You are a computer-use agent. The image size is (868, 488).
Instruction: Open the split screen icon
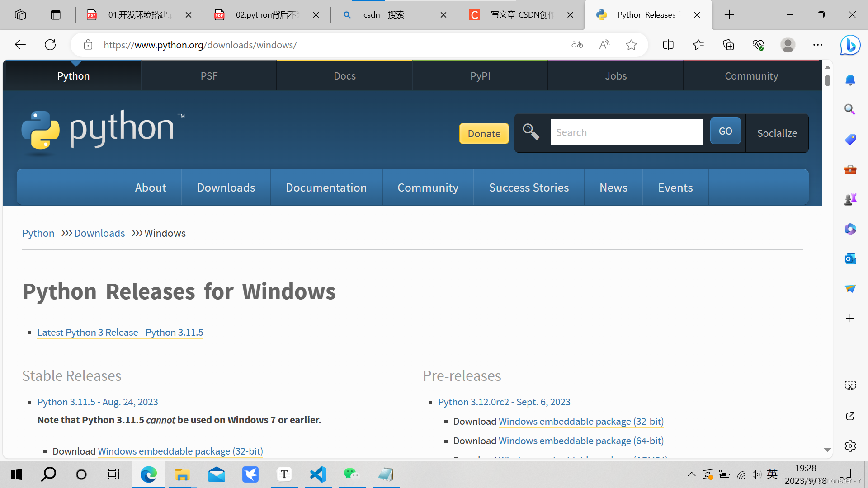tap(668, 45)
